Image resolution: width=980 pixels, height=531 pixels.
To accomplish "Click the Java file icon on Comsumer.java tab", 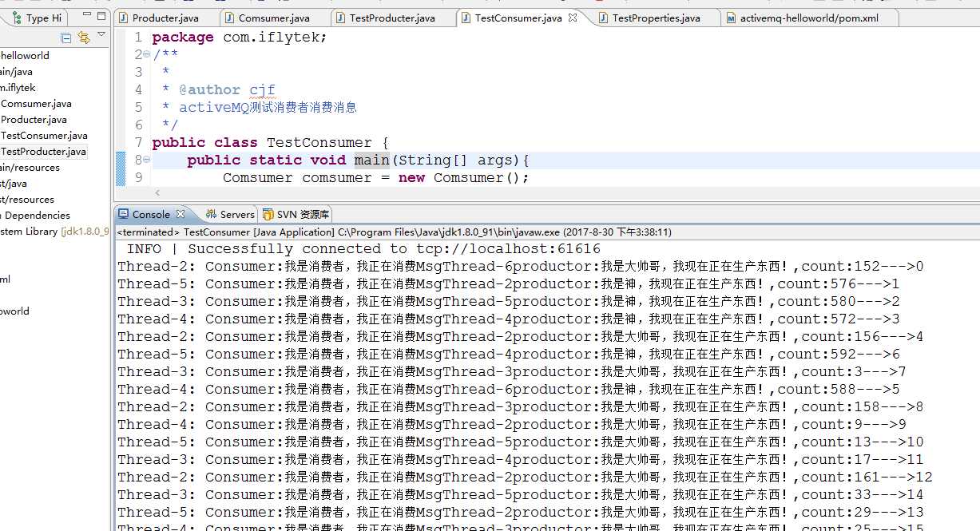I will (230, 18).
